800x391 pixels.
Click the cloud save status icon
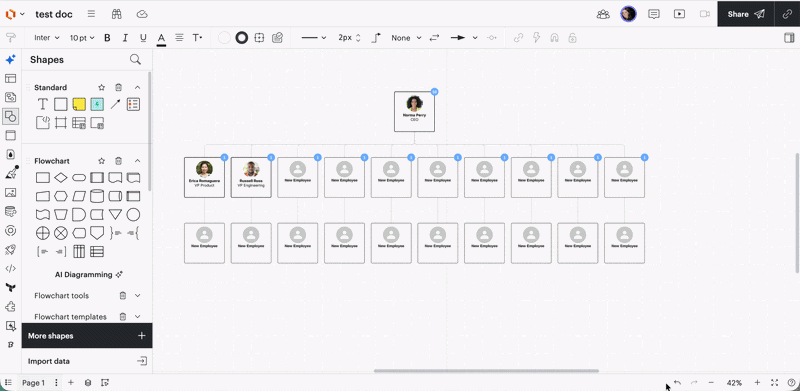142,14
